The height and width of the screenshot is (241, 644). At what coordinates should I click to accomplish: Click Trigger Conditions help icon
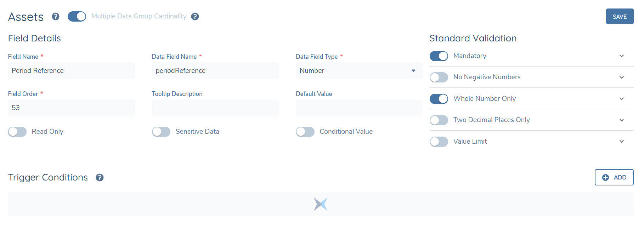click(100, 178)
